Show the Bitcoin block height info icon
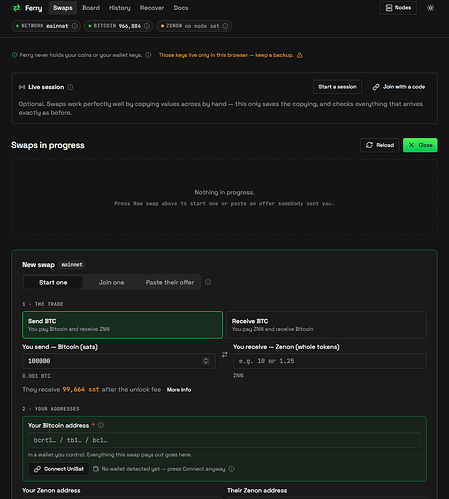 click(x=147, y=26)
